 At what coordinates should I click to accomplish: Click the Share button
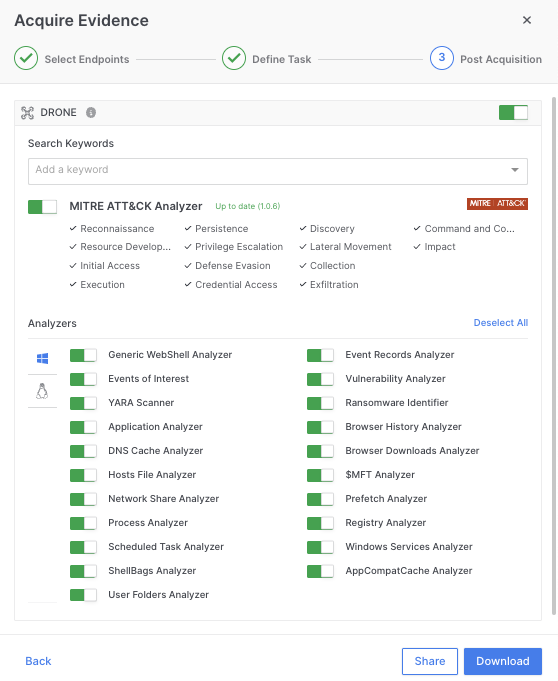pyautogui.click(x=429, y=661)
